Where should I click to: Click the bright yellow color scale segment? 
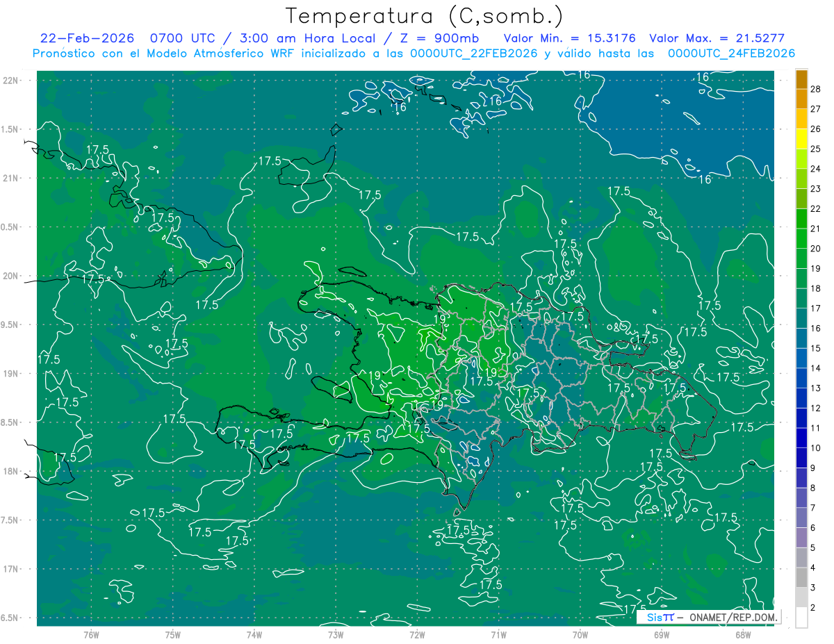point(801,139)
